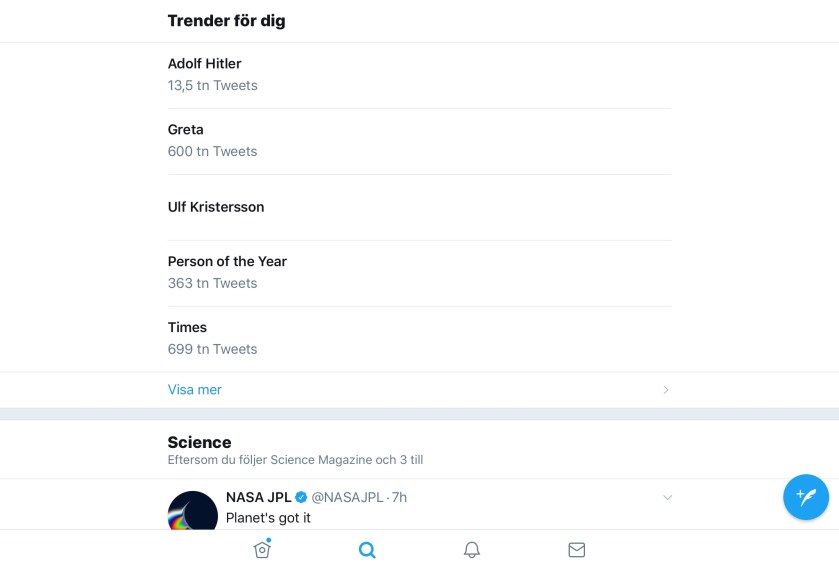This screenshot has height=570, width=839.
Task: Open the Science section heading
Action: (199, 442)
